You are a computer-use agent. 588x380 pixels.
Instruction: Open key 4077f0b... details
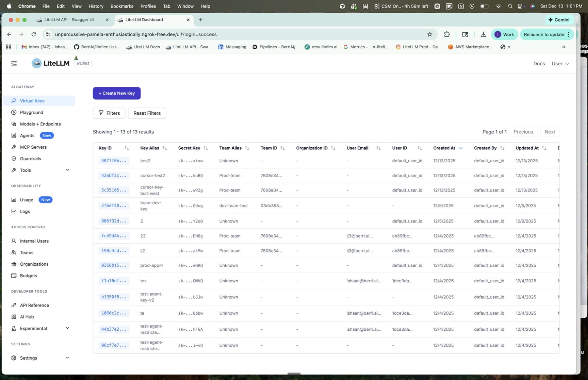click(114, 161)
